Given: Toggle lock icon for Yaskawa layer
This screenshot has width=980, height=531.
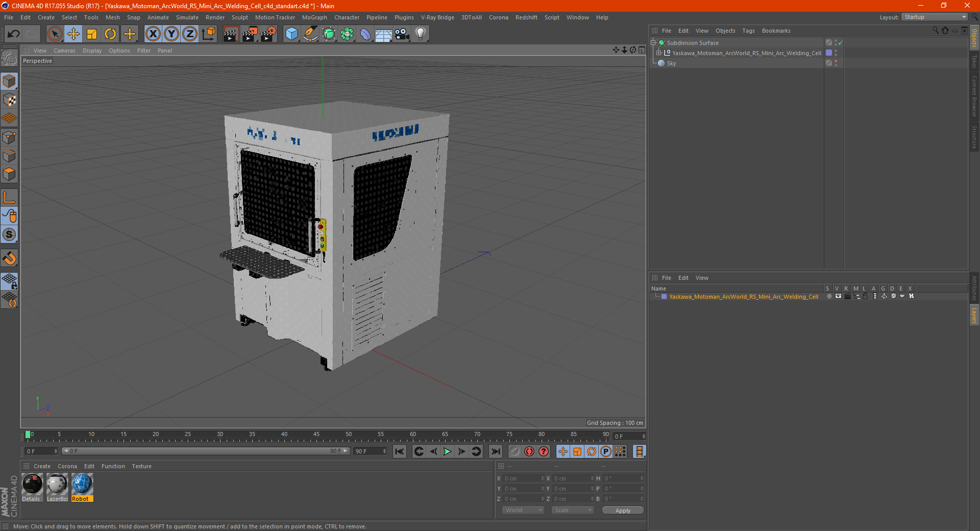Looking at the screenshot, I should [866, 296].
